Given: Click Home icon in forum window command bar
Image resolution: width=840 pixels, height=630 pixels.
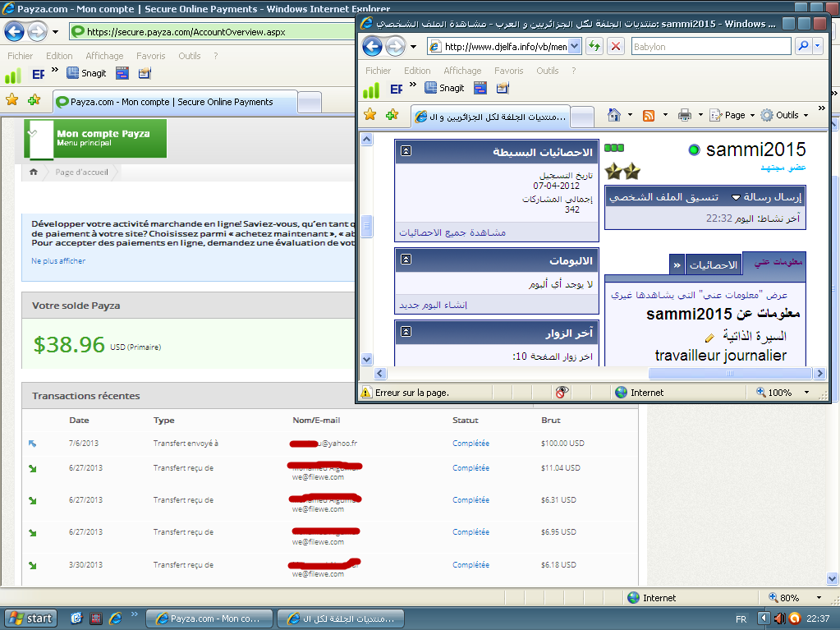Looking at the screenshot, I should pos(614,115).
